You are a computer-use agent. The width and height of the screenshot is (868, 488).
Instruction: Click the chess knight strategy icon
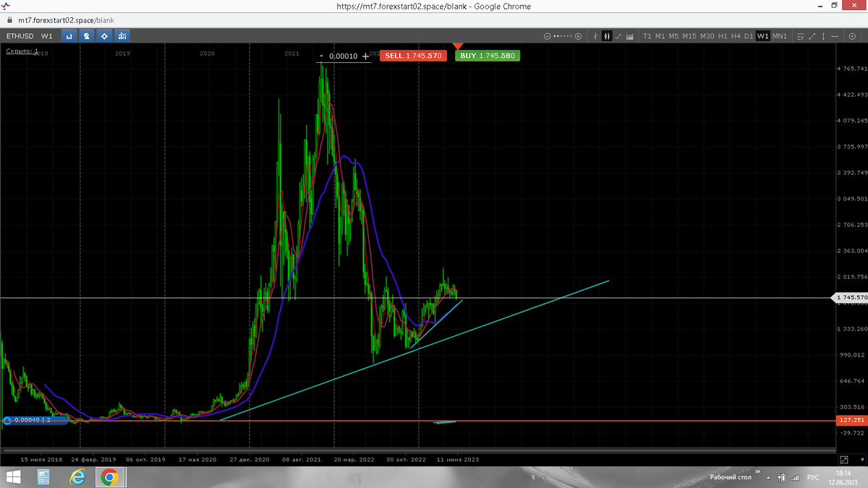[x=87, y=35]
